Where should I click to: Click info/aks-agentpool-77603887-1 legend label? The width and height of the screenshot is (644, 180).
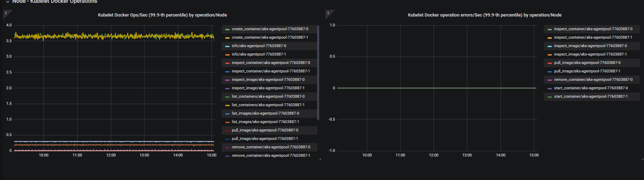(259, 54)
